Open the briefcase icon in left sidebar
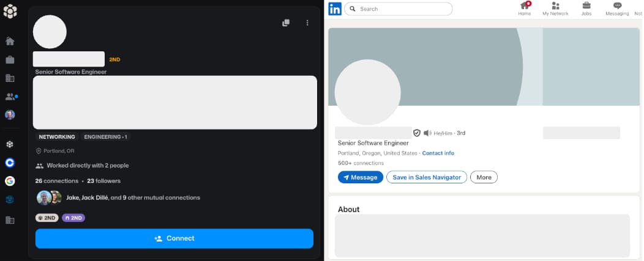The height and width of the screenshot is (261, 644). (10, 60)
